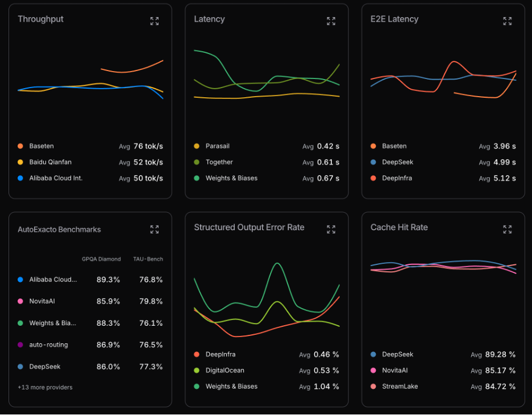Viewport: 532px width, 415px height.
Task: Click the Weights & Bia... benchmark row
Action: click(x=90, y=323)
